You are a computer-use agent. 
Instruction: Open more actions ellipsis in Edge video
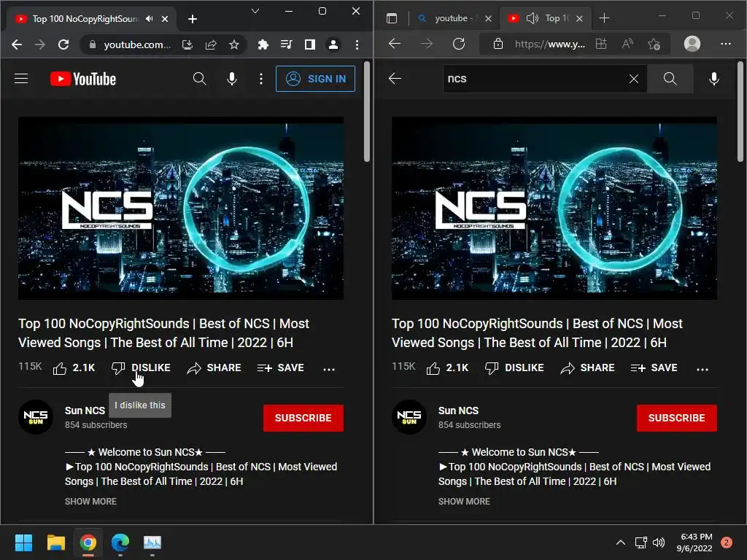pos(703,369)
